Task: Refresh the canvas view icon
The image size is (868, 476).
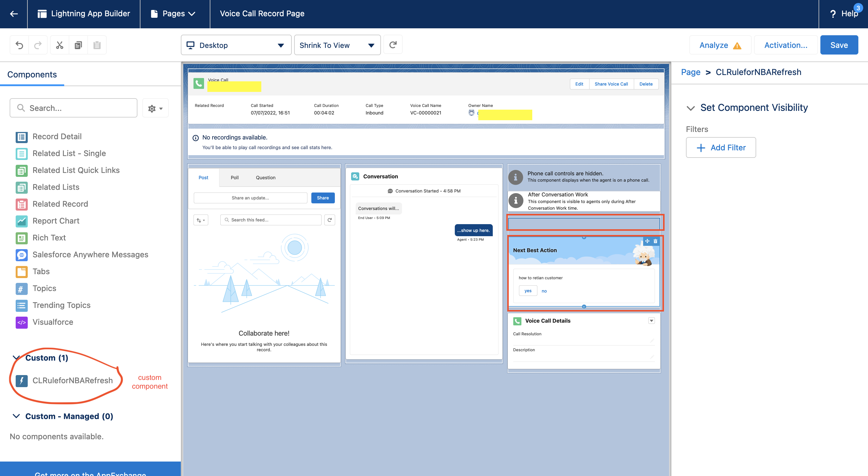Action: click(393, 45)
